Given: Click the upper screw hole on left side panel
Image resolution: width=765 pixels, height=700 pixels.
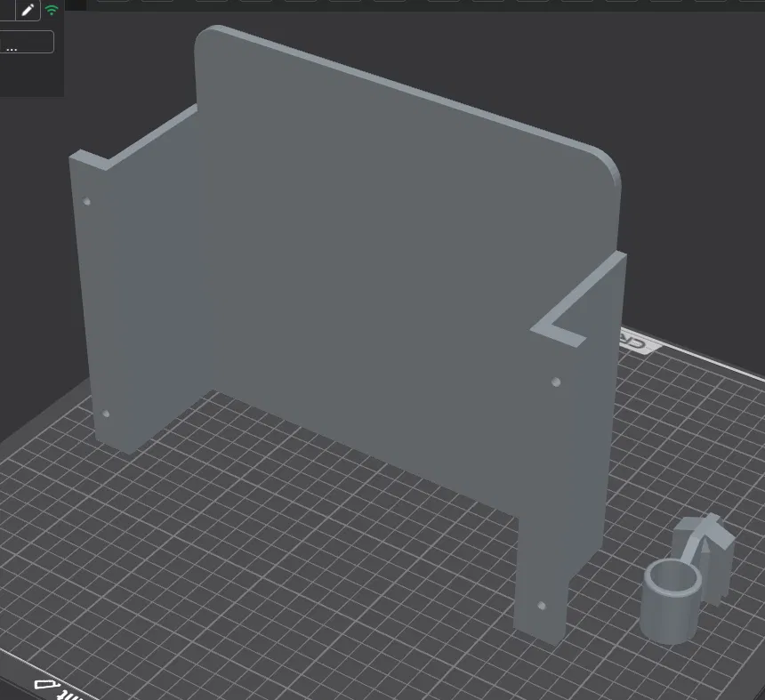Looking at the screenshot, I should tap(87, 202).
